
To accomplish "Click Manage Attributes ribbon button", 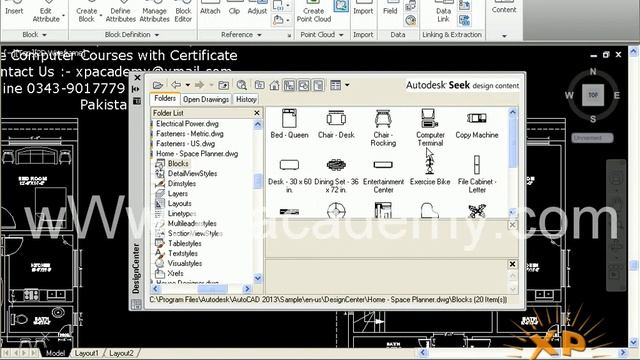I will point(154,11).
